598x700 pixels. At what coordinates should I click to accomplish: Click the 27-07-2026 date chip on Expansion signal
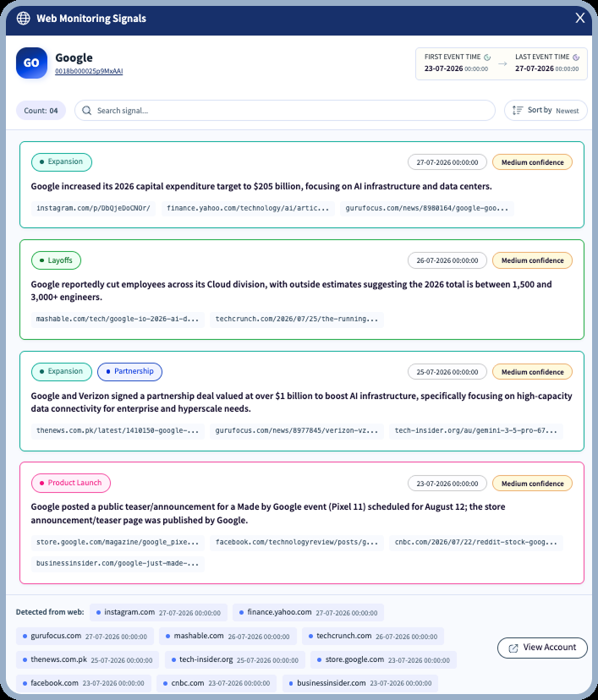[x=447, y=162]
